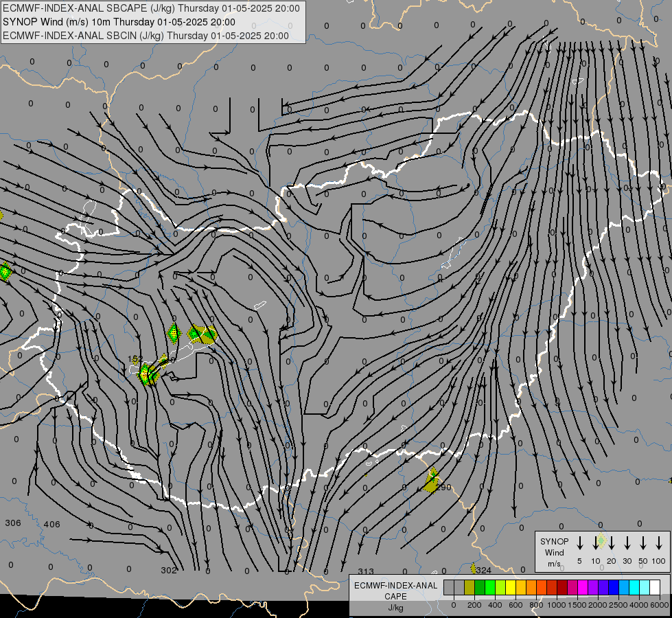The image size is (672, 618).
Task: Click the 302 value near bottom
Action: coord(169,570)
